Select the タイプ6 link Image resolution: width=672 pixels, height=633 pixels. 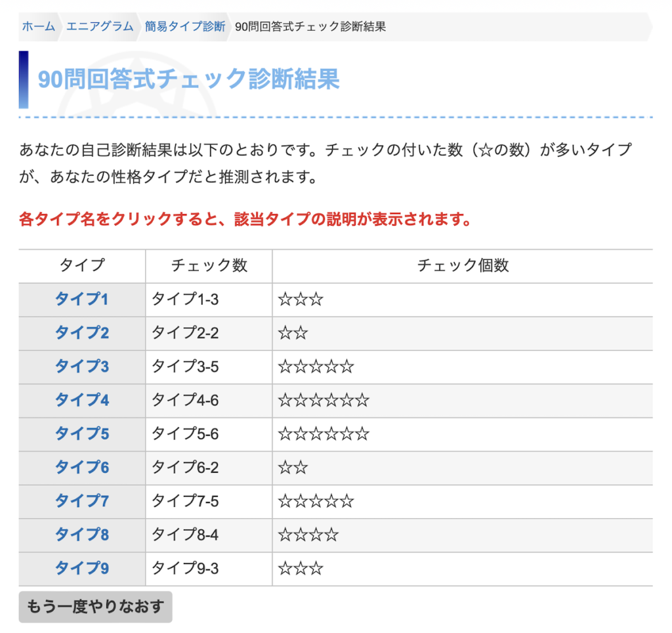tap(81, 468)
